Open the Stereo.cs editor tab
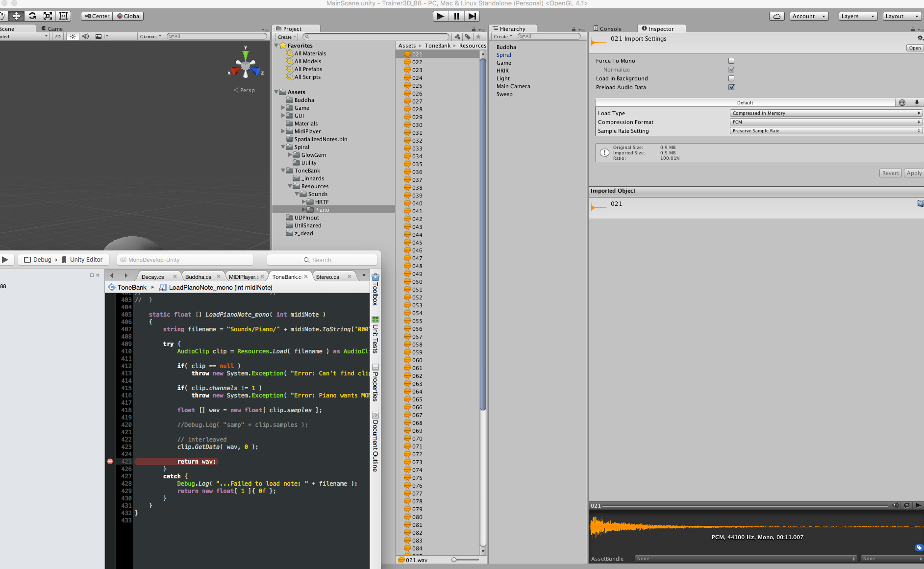 coord(328,277)
